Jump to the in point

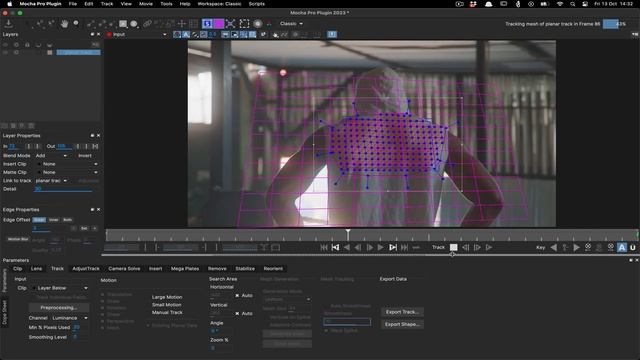click(x=336, y=247)
